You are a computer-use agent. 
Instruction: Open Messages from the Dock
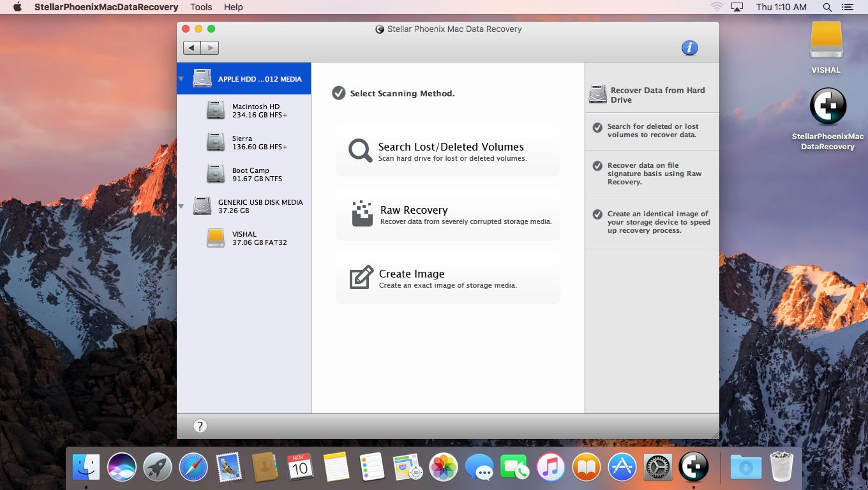tap(479, 467)
